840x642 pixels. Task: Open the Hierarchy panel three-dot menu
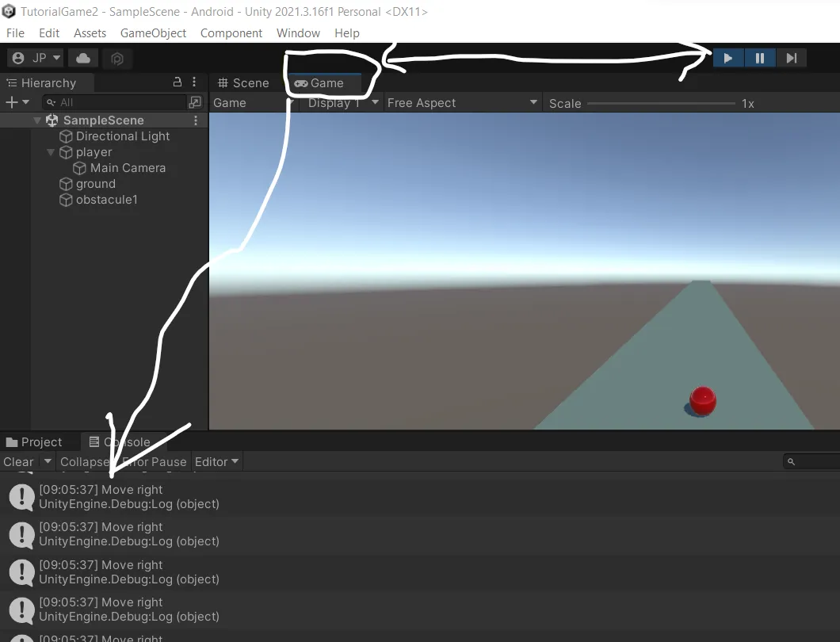[194, 82]
